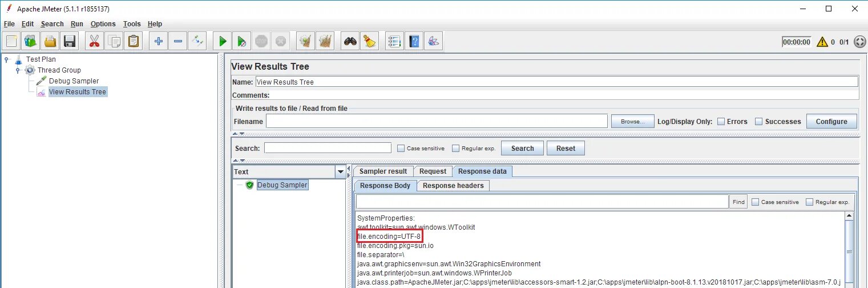Image resolution: width=868 pixels, height=288 pixels.
Task: Click the Find button
Action: [738, 202]
